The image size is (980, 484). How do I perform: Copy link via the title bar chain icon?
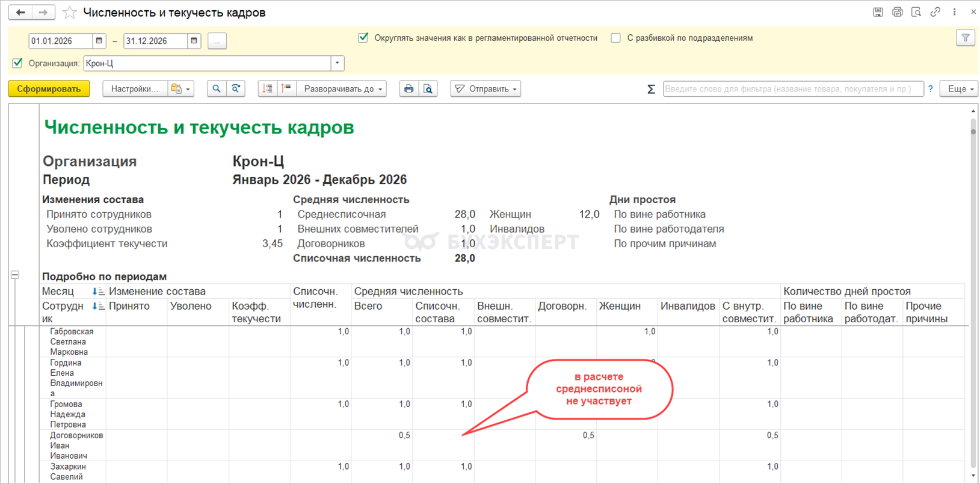[935, 12]
